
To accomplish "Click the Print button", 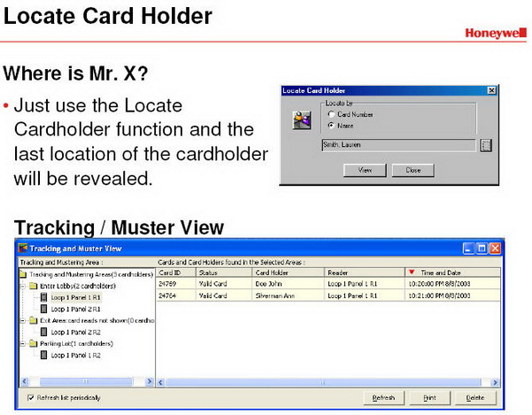I will (428, 398).
